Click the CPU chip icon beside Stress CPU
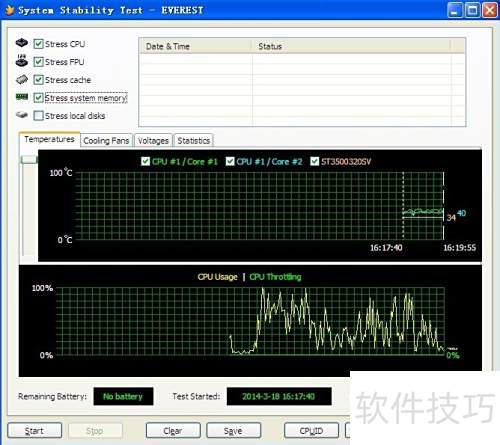 pos(22,43)
